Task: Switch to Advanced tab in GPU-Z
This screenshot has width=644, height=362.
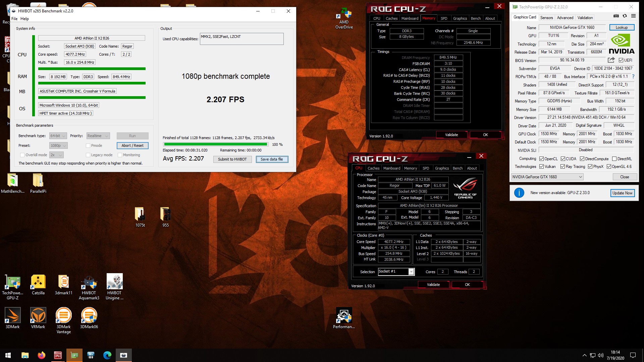Action: click(x=565, y=18)
